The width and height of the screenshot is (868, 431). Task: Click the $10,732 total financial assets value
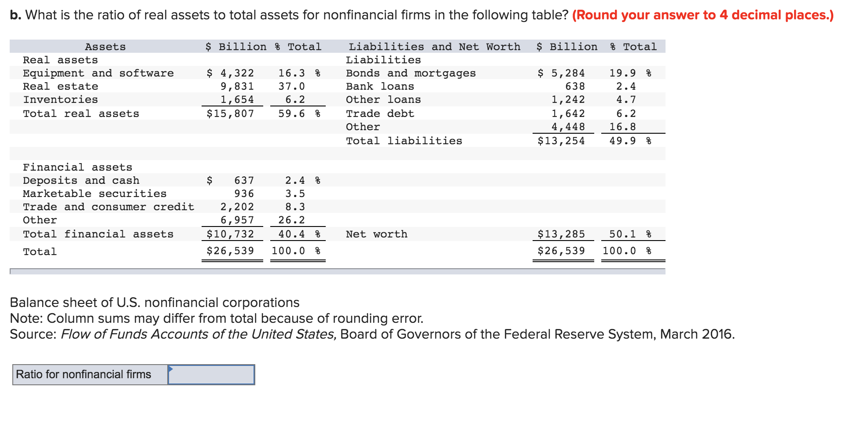(x=230, y=234)
